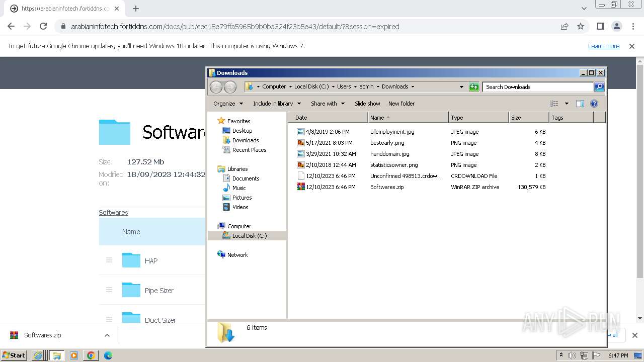This screenshot has width=644, height=362.
Task: Click Slide show button
Action: click(x=367, y=104)
